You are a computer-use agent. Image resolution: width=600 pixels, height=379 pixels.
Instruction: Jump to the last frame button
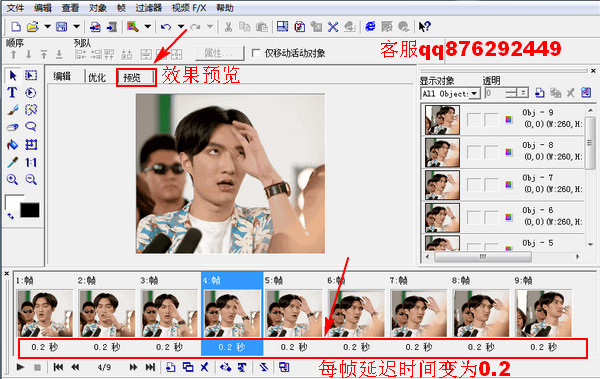[x=150, y=367]
